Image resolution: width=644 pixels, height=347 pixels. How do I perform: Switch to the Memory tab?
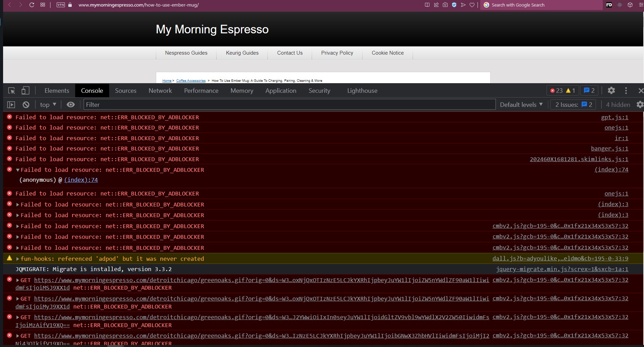pos(242,91)
